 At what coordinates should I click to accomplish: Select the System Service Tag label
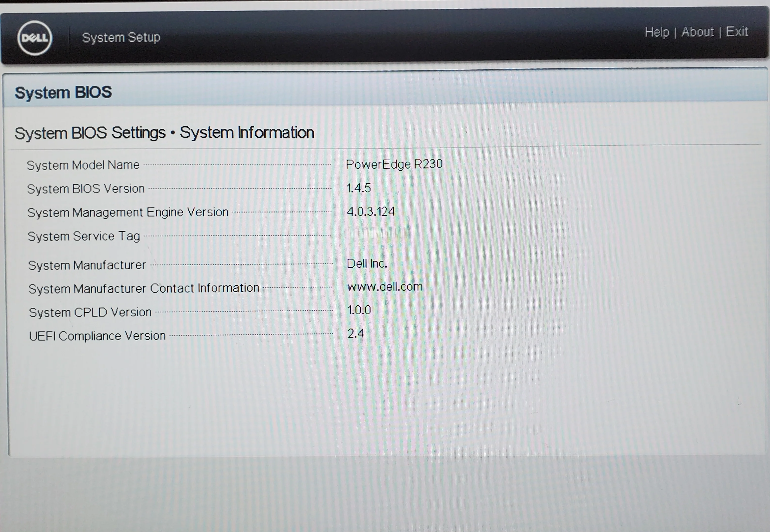(84, 236)
